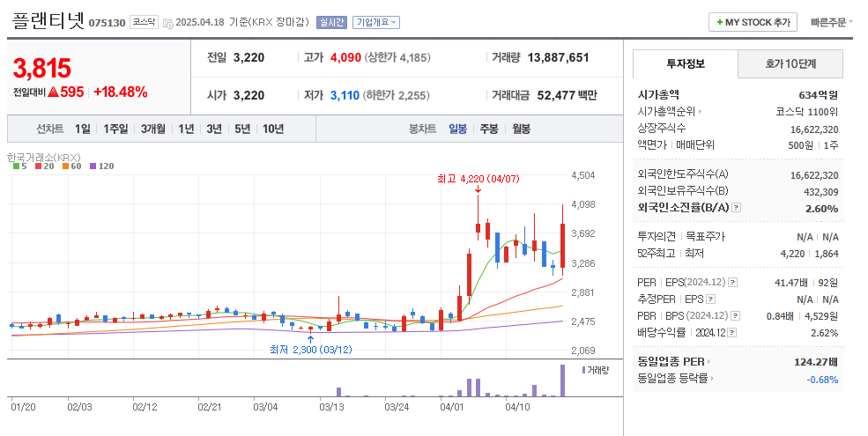
Task: Click the stock code 075130
Action: (x=107, y=23)
